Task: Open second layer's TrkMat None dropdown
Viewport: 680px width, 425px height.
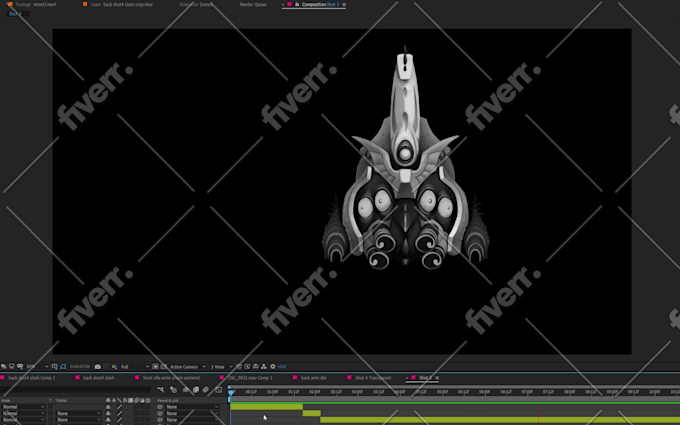Action: pyautogui.click(x=78, y=413)
